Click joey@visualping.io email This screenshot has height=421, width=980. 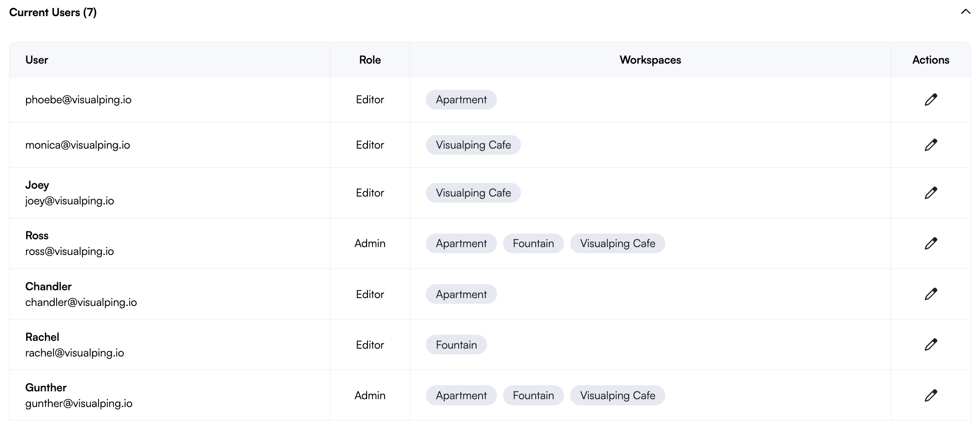(x=70, y=201)
